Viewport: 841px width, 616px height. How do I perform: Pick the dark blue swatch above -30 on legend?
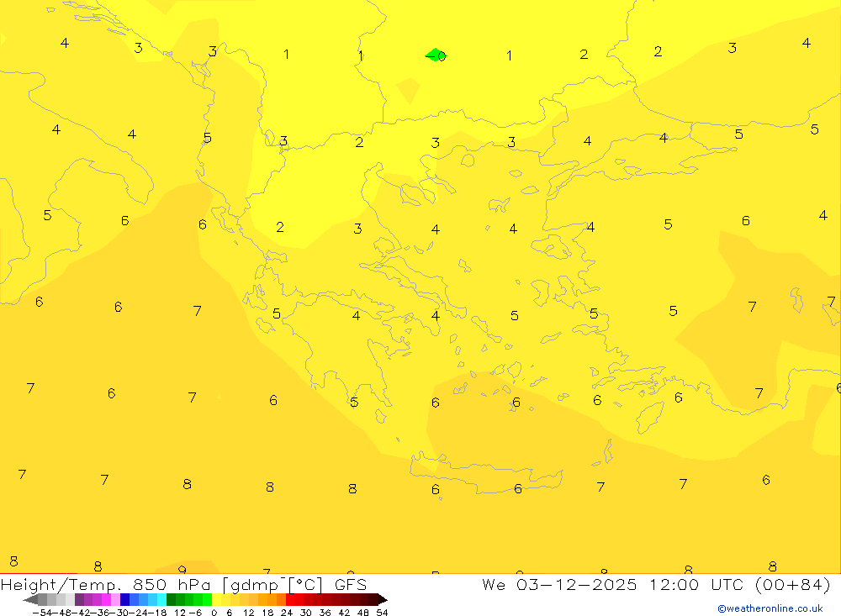[124, 599]
